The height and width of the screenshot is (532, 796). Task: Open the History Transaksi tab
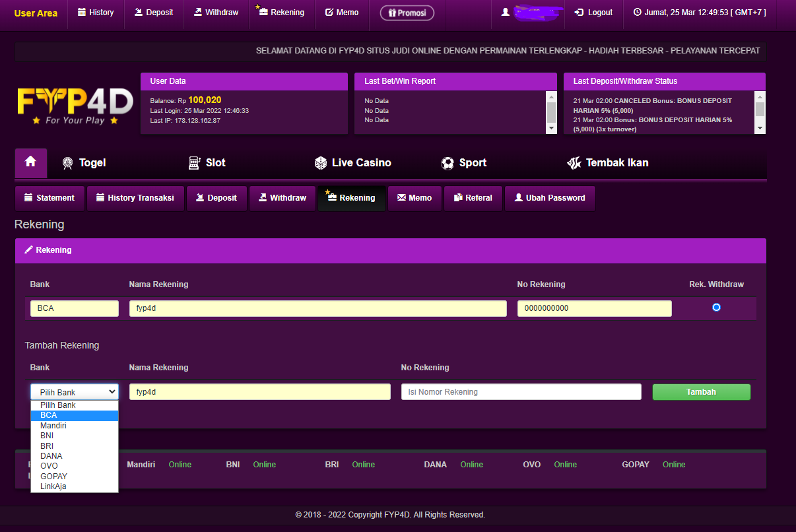tap(135, 198)
